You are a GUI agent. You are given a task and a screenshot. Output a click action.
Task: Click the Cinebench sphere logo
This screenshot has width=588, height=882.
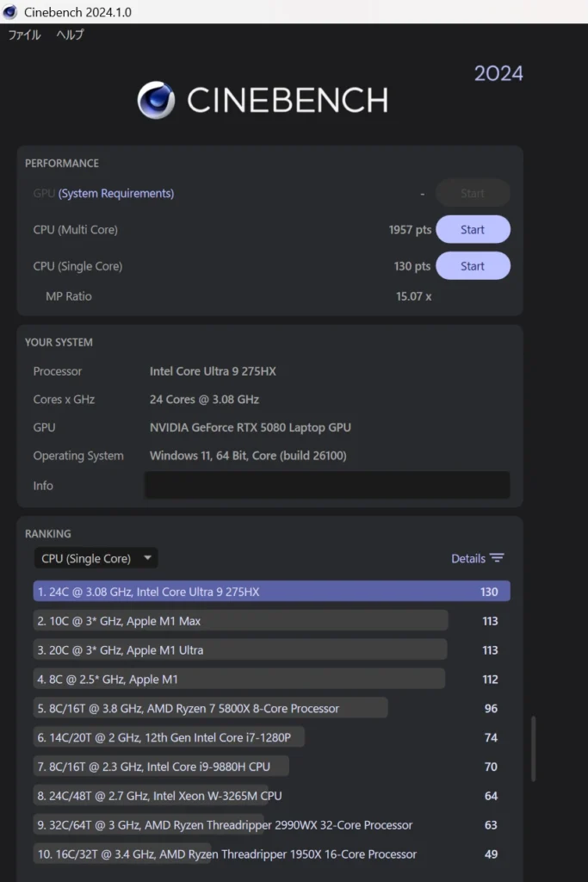pyautogui.click(x=157, y=100)
